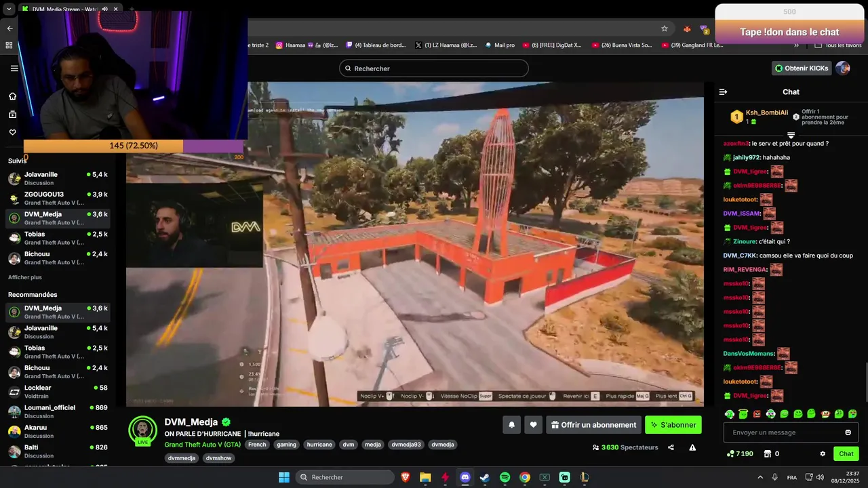Click the DVM_Medja streamer avatar with LIVE badge

click(x=142, y=430)
